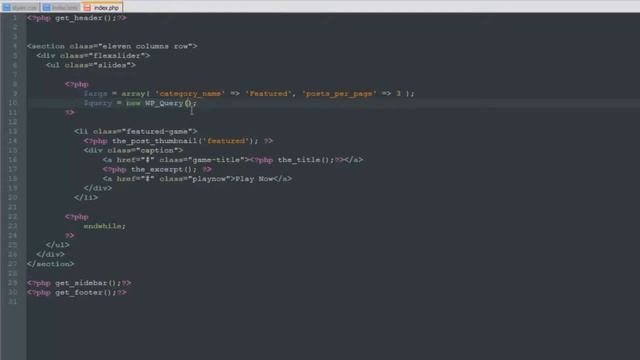Click the blue file icon on the .css tab

(7, 8)
